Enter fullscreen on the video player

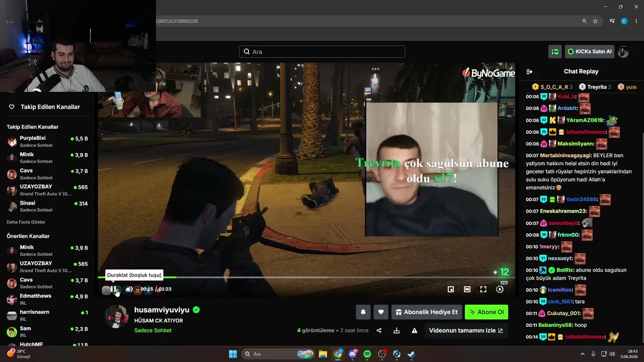click(x=483, y=289)
